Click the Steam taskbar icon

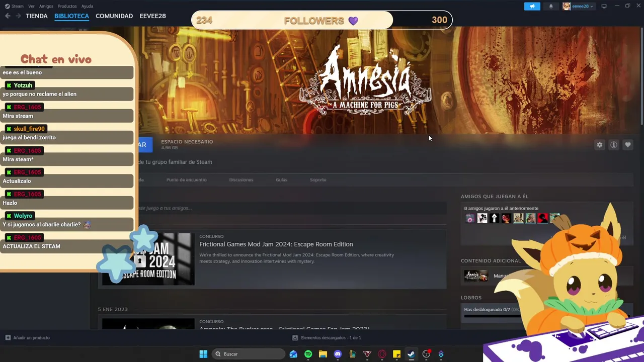point(411,354)
